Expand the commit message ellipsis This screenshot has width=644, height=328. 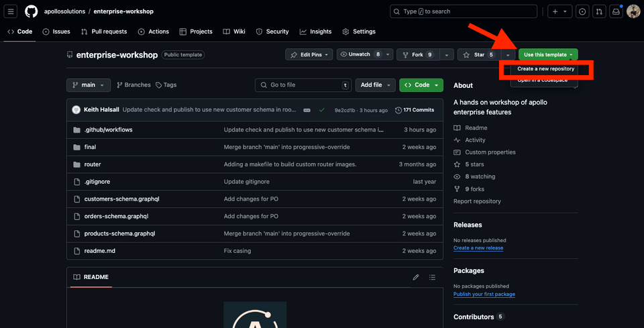[x=307, y=110]
